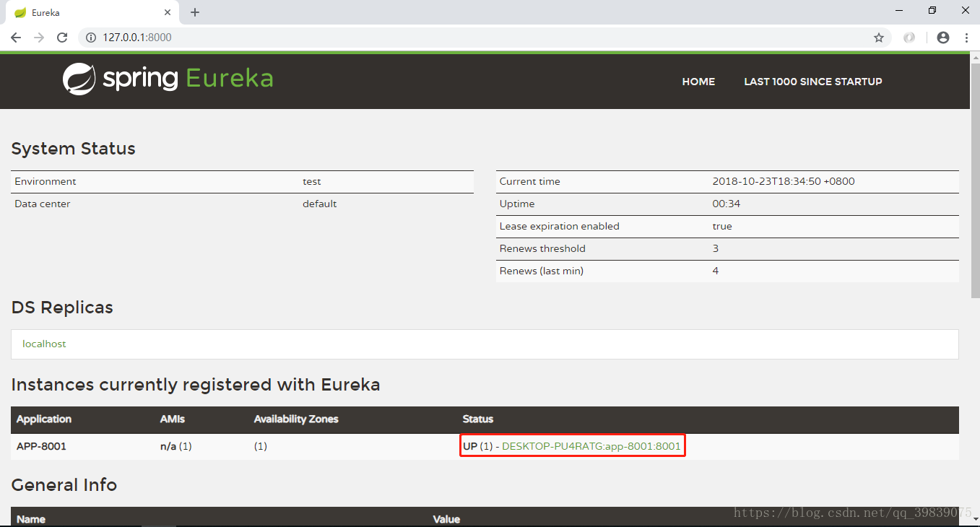
Task: Restore down the Chrome window
Action: point(932,10)
